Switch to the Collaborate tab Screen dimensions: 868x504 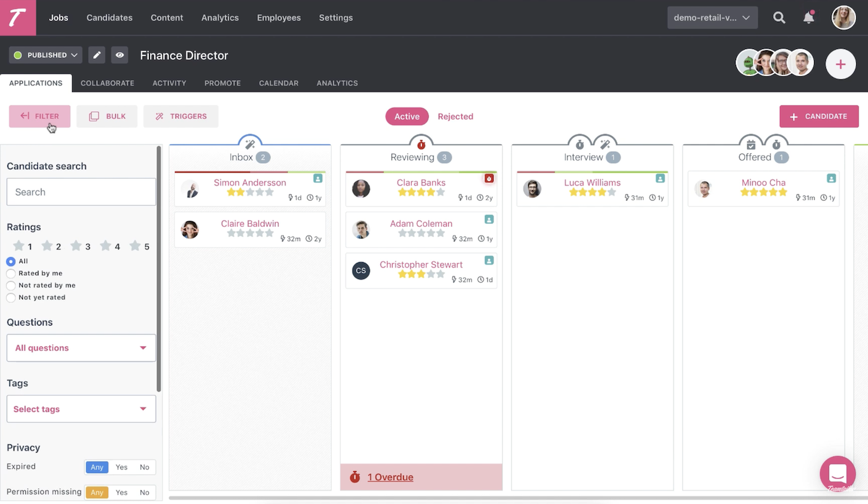(x=107, y=83)
